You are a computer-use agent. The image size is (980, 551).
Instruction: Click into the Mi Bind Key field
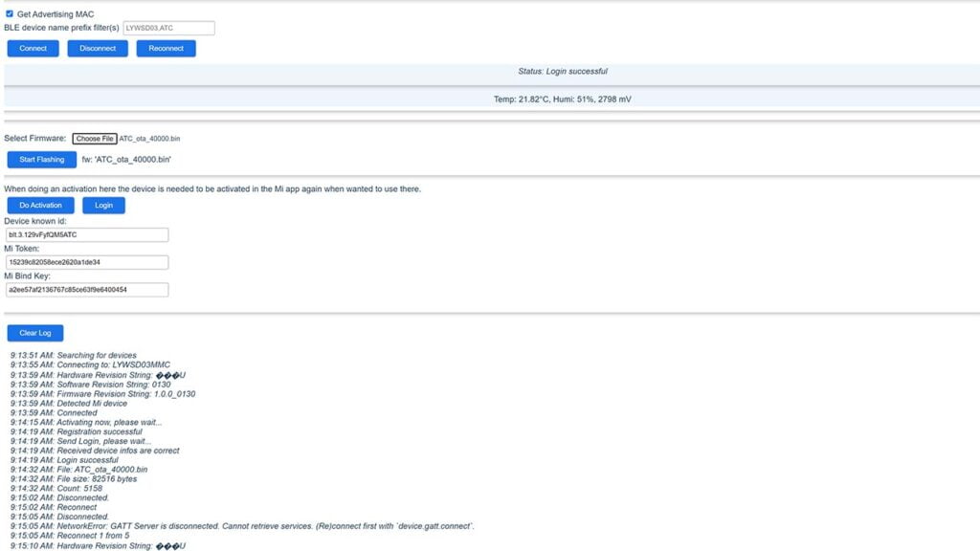tap(87, 290)
